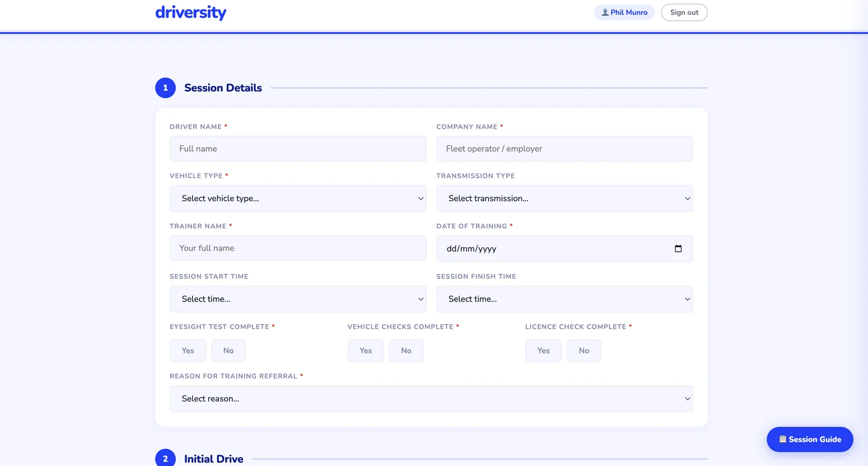The image size is (868, 466).
Task: Open the Session Start Time dropdown
Action: pos(298,299)
